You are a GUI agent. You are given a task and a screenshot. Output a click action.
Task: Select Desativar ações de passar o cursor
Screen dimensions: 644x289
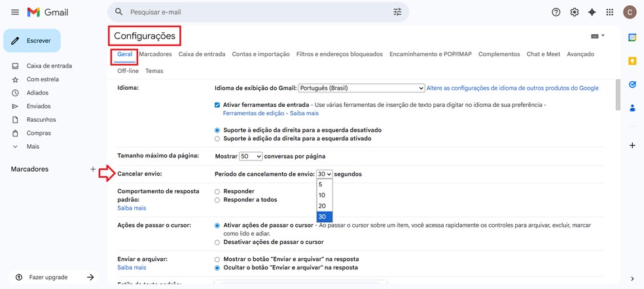click(x=217, y=242)
